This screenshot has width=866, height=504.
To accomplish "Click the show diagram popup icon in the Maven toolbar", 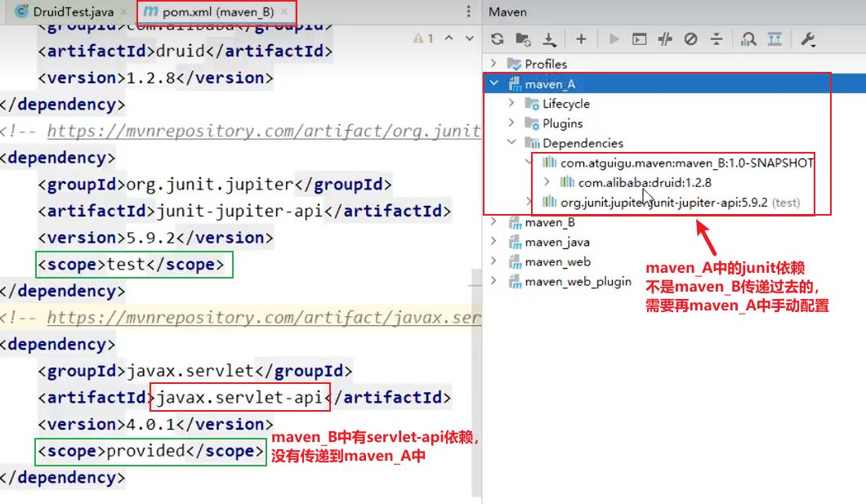I will click(x=774, y=39).
